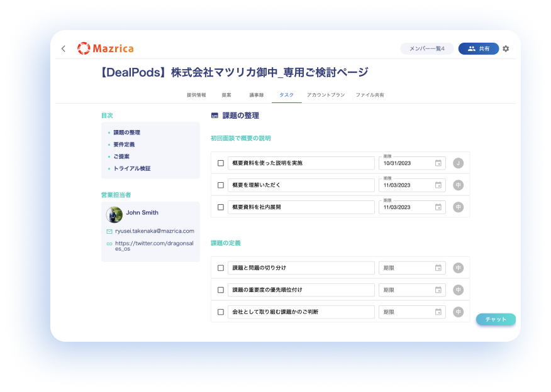
Task: Click the Mazrica logo
Action: (x=106, y=48)
